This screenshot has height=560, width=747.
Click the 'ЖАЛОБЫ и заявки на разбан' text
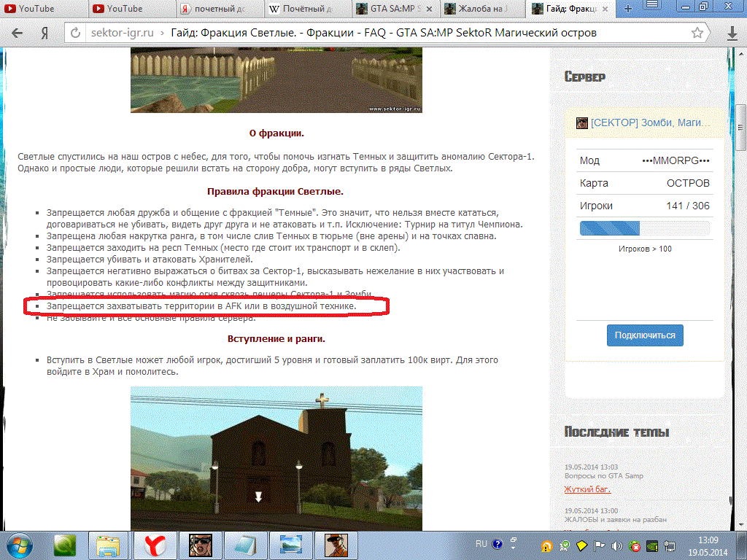[616, 519]
